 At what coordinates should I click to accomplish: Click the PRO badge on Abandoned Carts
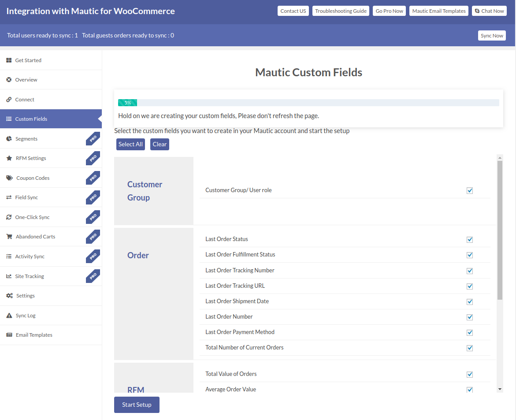(x=93, y=236)
